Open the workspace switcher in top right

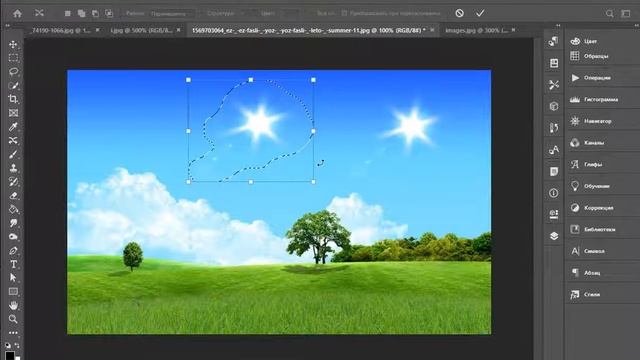click(x=626, y=13)
